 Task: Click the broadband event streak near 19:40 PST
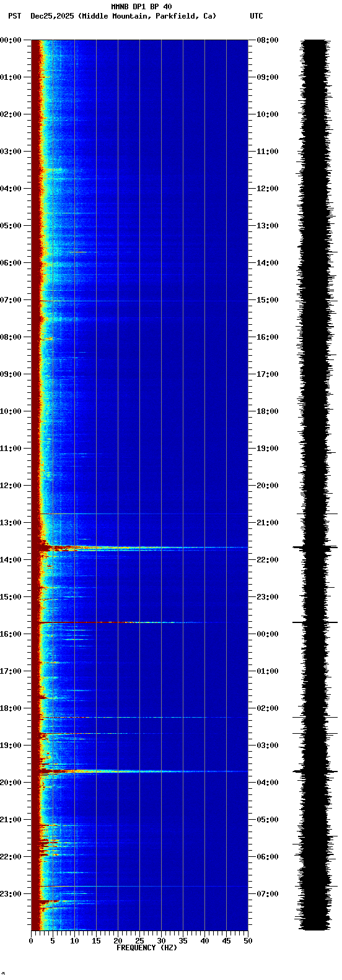click(139, 771)
